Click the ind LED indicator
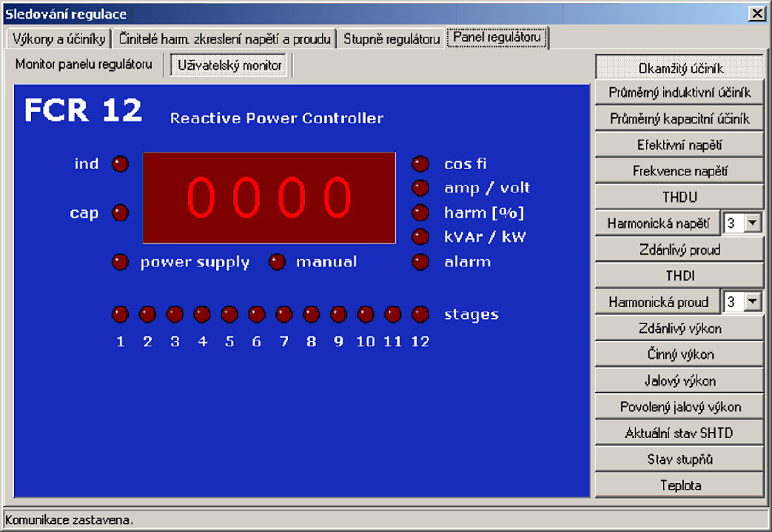The image size is (772, 532). tap(120, 164)
